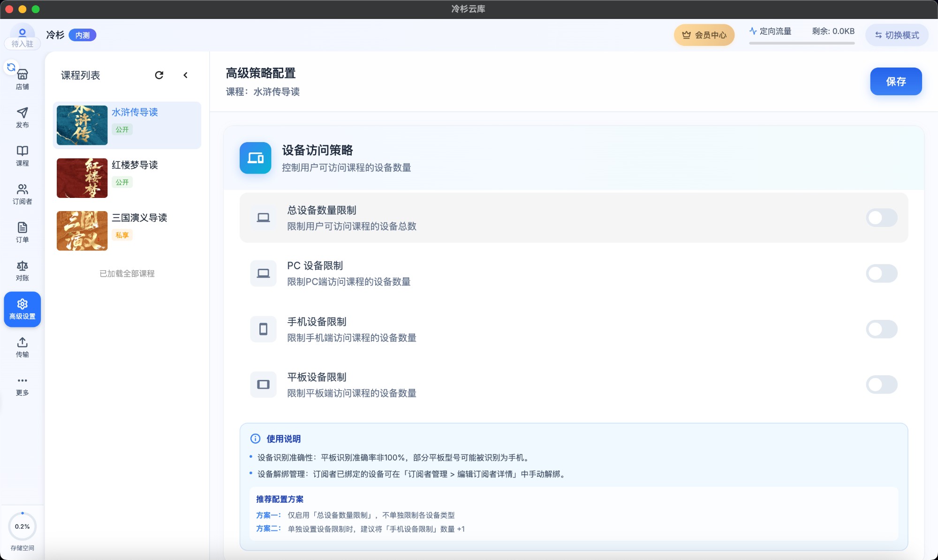
Task: Select course 红楼梦导读 in list
Action: pos(127,178)
